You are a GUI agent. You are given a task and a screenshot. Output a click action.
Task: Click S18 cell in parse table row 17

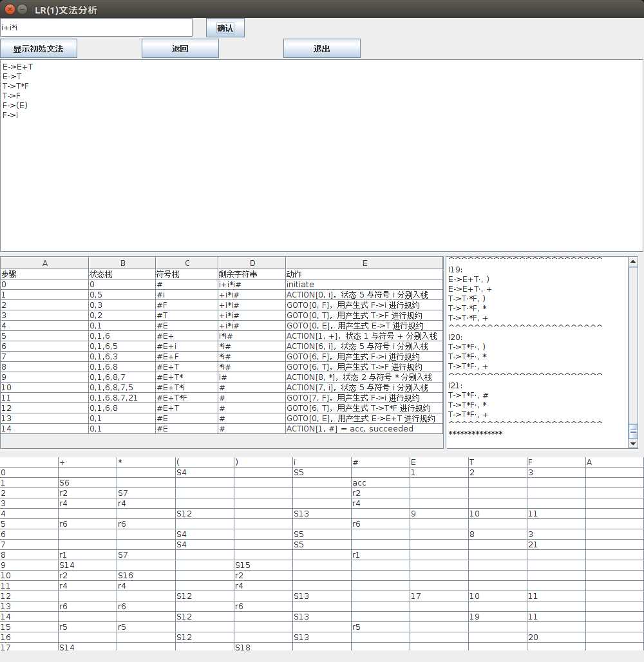263,647
